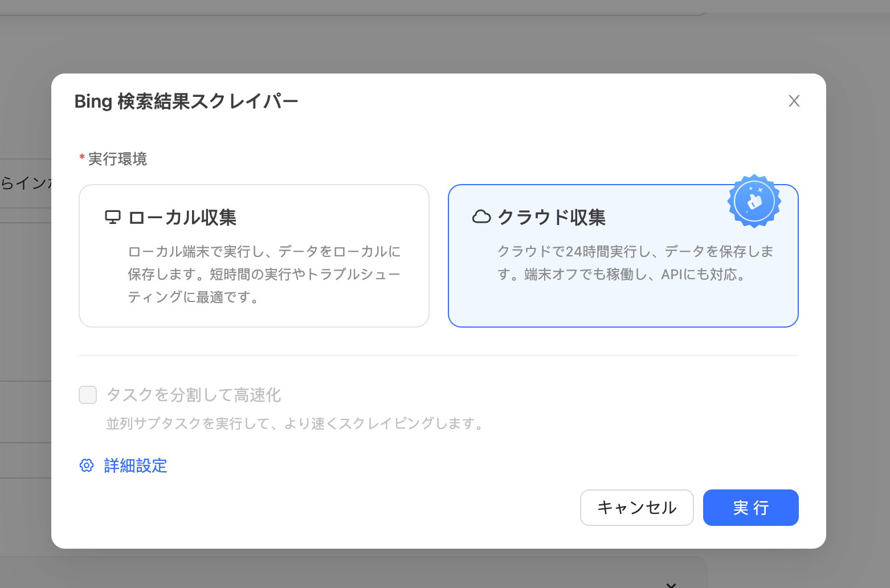890x588 pixels.
Task: Click the blue premium badge icon
Action: click(754, 201)
